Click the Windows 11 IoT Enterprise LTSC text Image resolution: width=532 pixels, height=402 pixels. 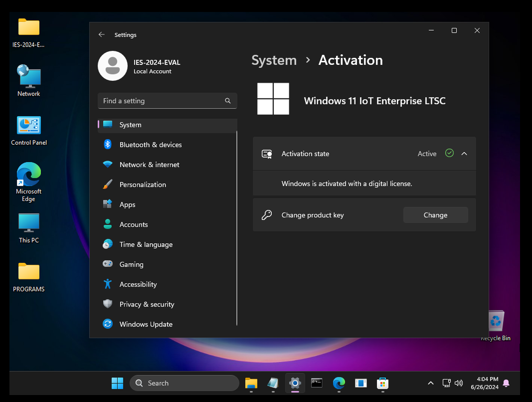(x=375, y=101)
